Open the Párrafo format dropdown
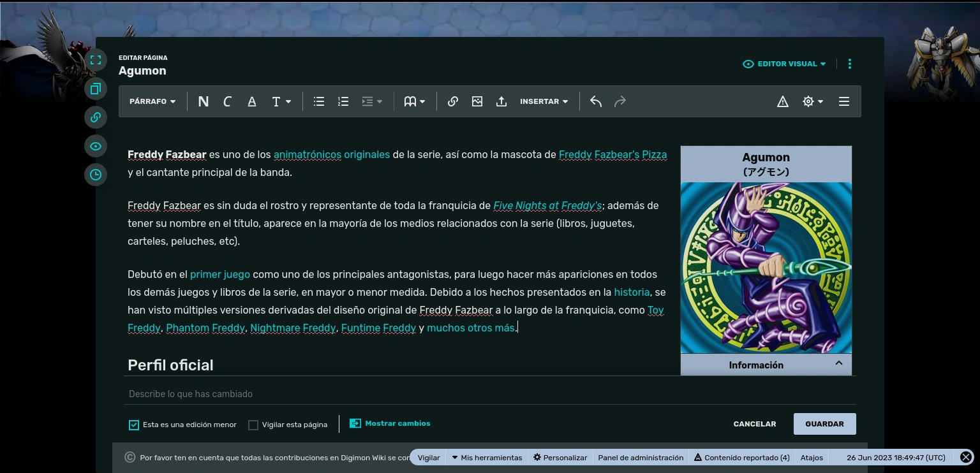 pos(152,101)
